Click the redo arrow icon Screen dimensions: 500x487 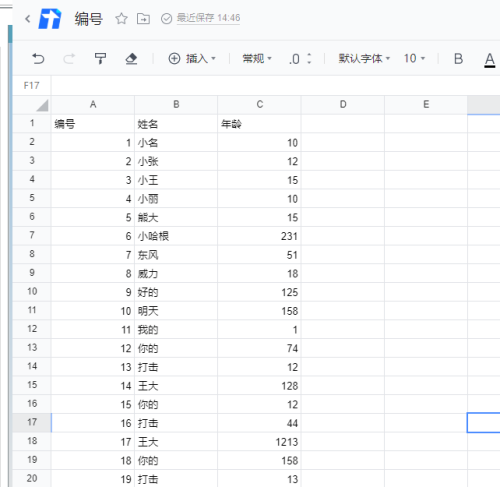pos(69,59)
